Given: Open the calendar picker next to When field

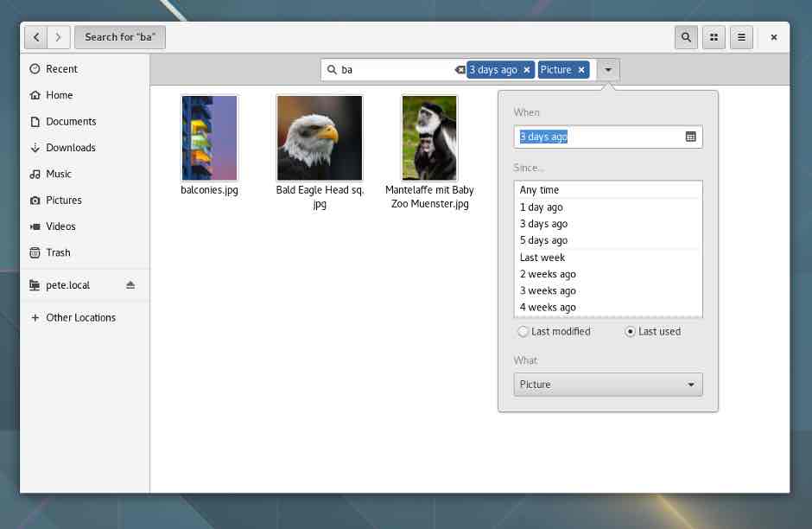Looking at the screenshot, I should 689,136.
